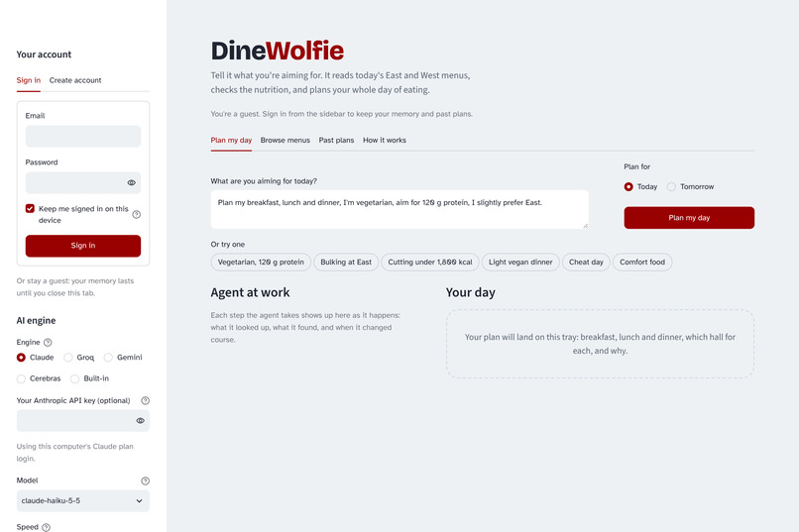This screenshot has width=799, height=532.
Task: Pick the Cheat day suggestion
Action: pyautogui.click(x=586, y=263)
